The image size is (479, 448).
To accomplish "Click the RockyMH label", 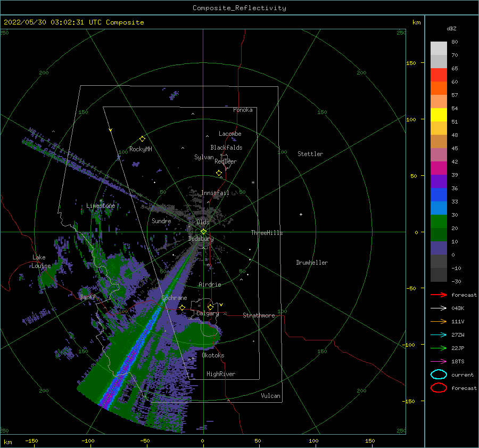I will point(141,149).
